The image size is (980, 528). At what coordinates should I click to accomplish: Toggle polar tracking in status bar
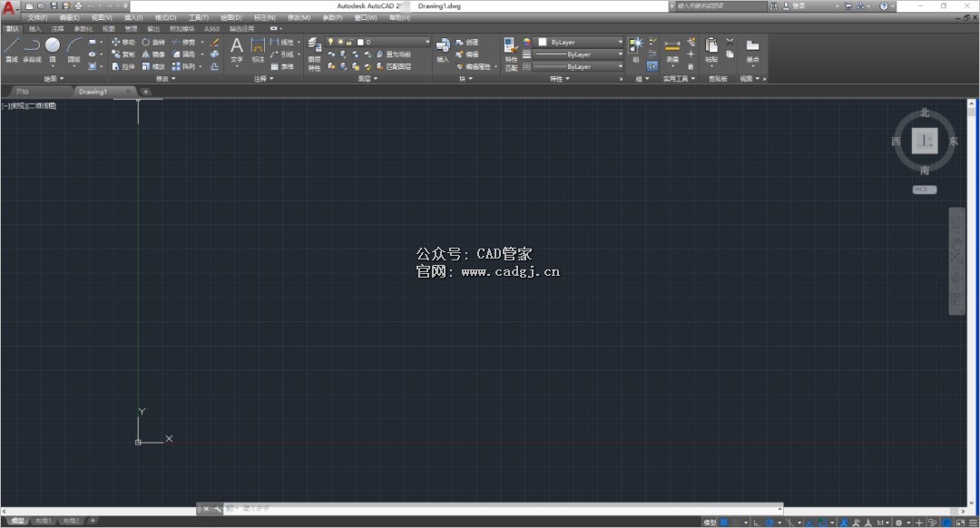click(x=770, y=523)
